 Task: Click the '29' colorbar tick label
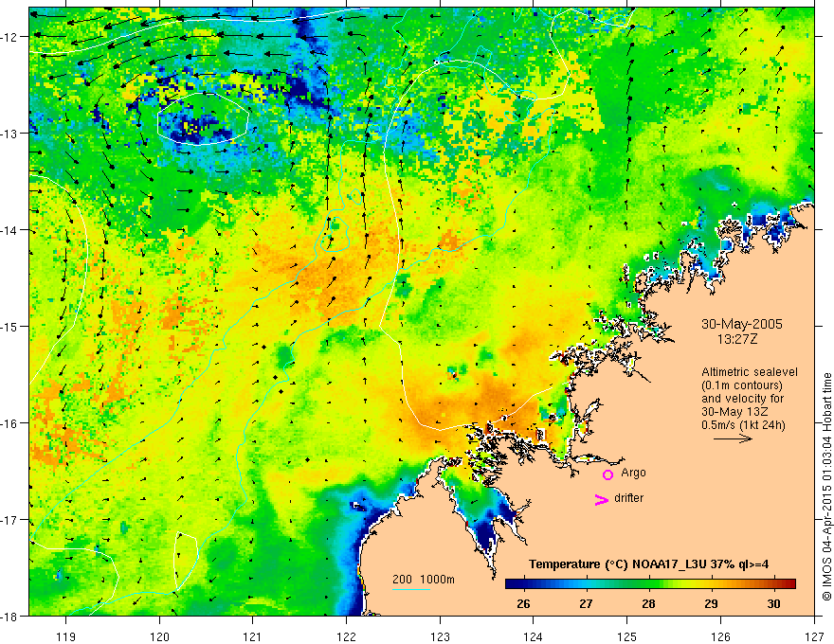[x=711, y=603]
